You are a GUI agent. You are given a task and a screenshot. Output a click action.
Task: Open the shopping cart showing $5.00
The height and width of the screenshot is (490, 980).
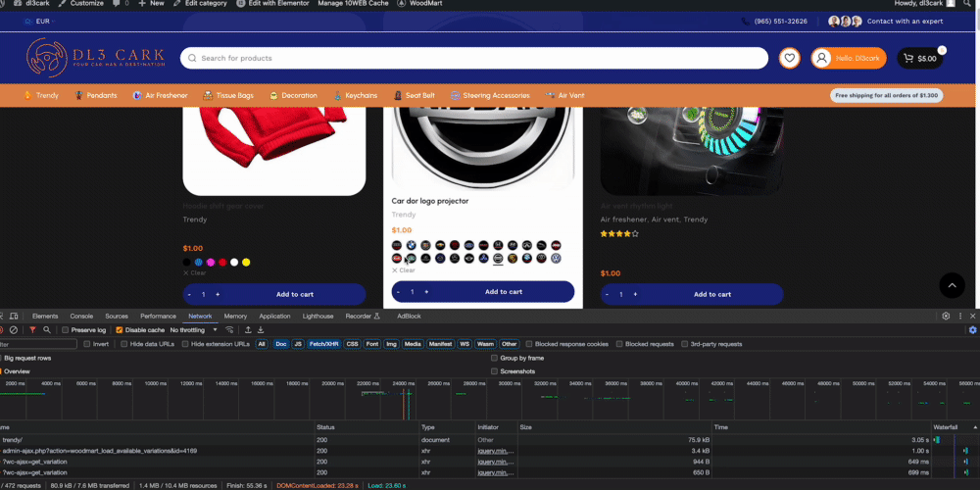click(x=920, y=58)
